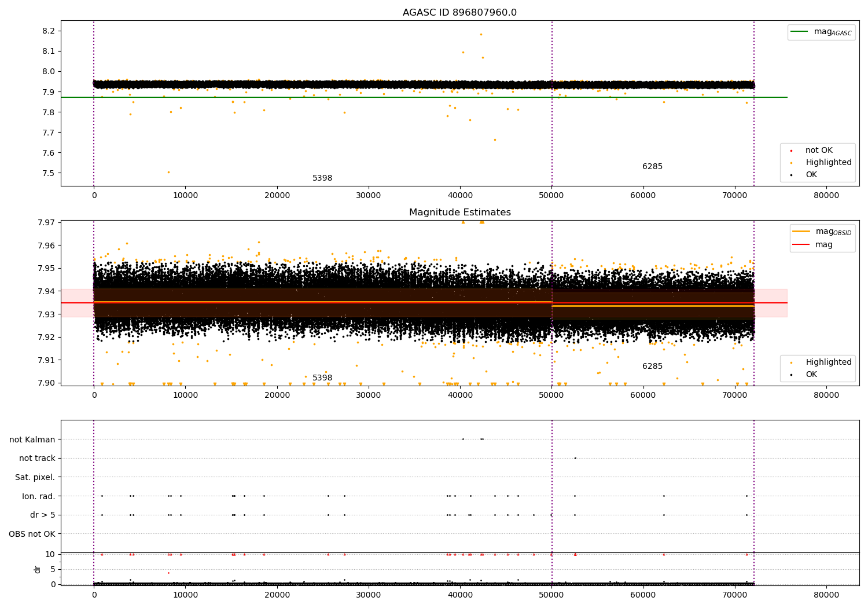
Task: Click the "OBS not OK" row label
Action: (x=32, y=534)
